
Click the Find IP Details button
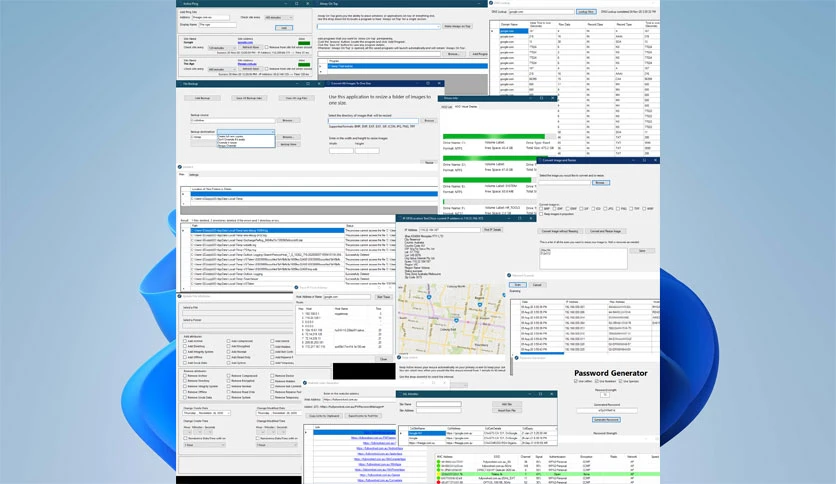tap(493, 230)
